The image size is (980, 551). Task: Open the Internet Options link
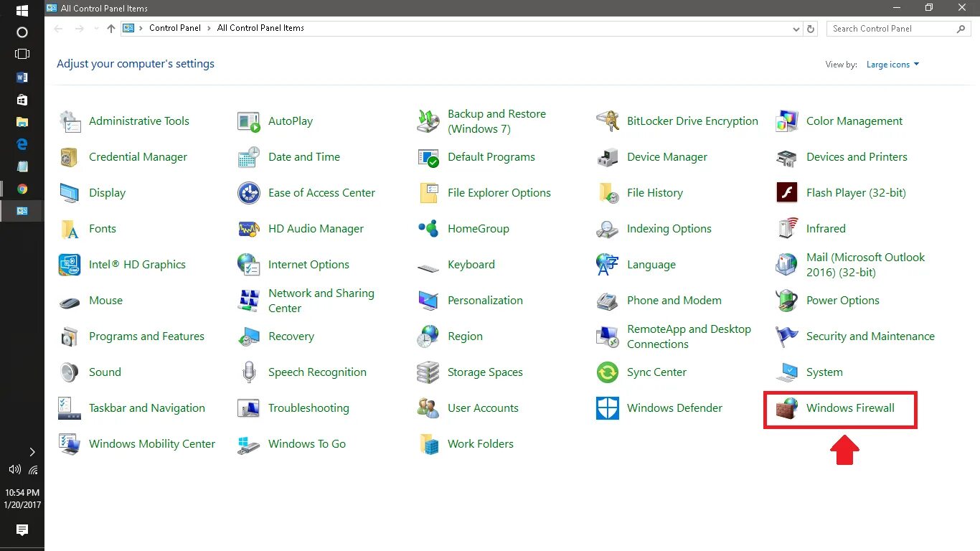308,265
